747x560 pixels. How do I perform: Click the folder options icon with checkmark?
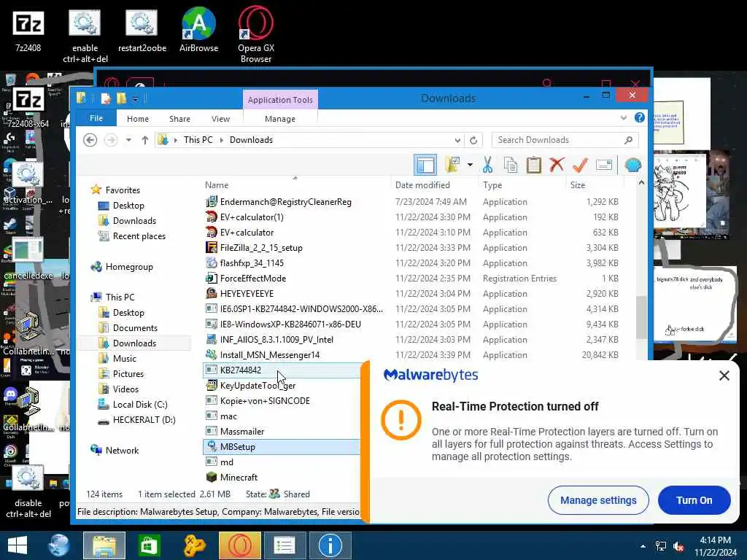(x=452, y=165)
